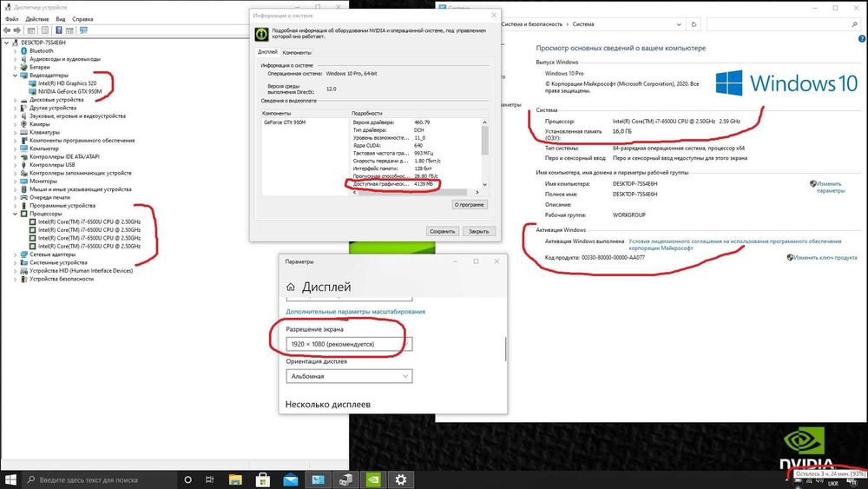Viewport: 868px width, 489px height.
Task: Click the Батареи battery category icon
Action: pyautogui.click(x=23, y=67)
